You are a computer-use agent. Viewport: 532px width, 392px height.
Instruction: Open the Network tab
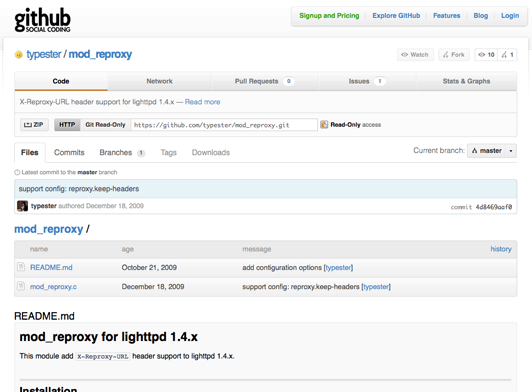pyautogui.click(x=159, y=81)
